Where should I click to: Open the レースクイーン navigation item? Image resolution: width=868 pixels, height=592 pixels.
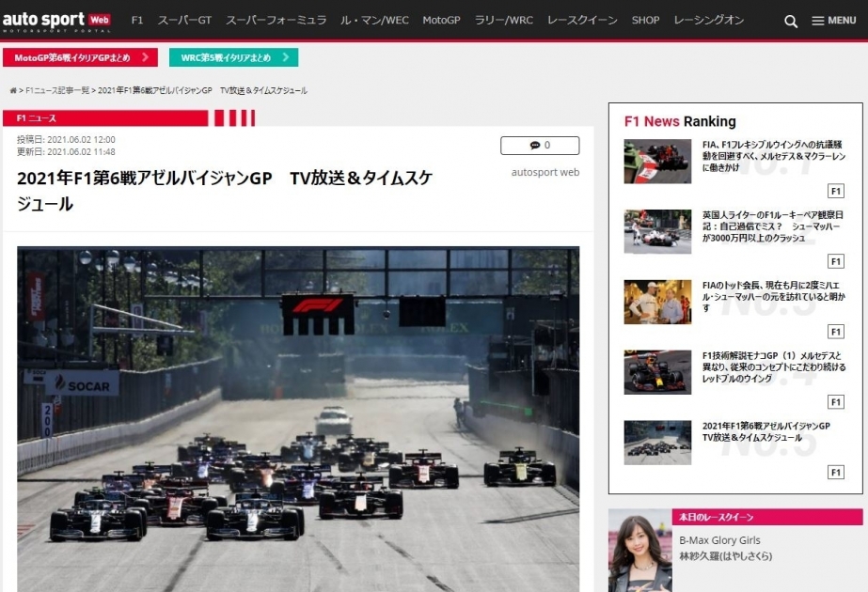tap(582, 20)
